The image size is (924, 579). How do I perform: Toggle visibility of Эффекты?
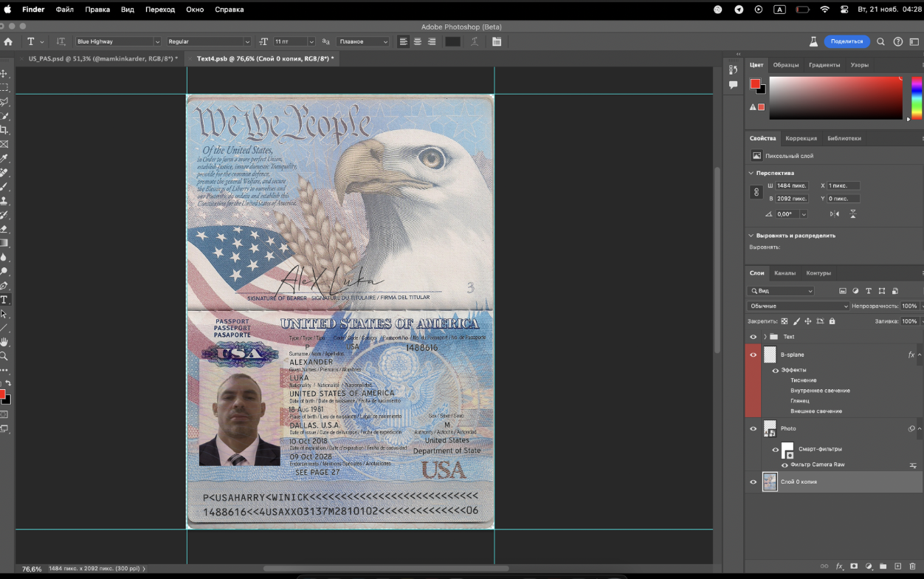pyautogui.click(x=776, y=370)
